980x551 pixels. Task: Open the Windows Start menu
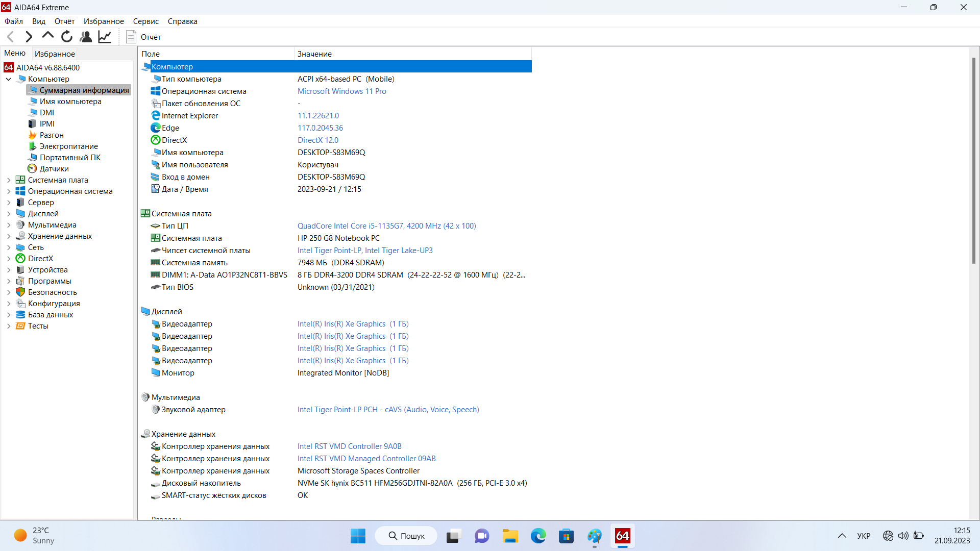click(x=358, y=536)
